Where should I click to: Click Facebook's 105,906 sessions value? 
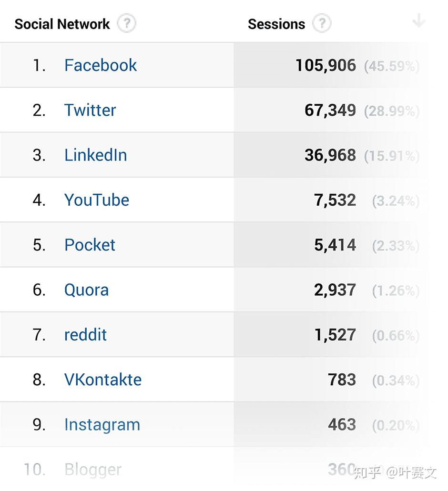pyautogui.click(x=326, y=65)
